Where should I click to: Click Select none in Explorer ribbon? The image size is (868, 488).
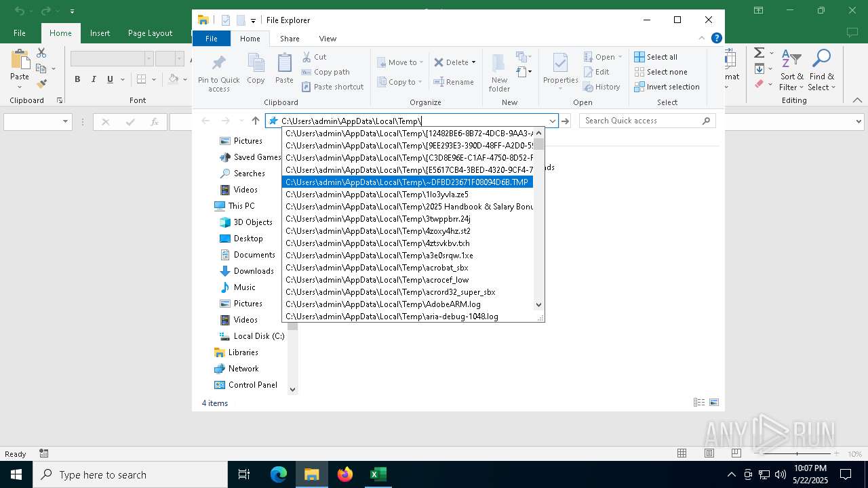pyautogui.click(x=660, y=72)
